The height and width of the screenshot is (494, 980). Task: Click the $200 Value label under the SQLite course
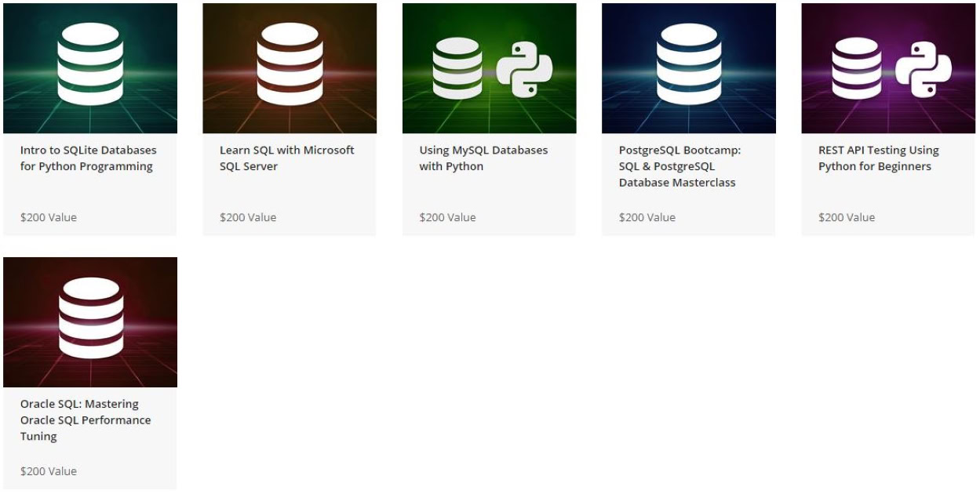(49, 217)
